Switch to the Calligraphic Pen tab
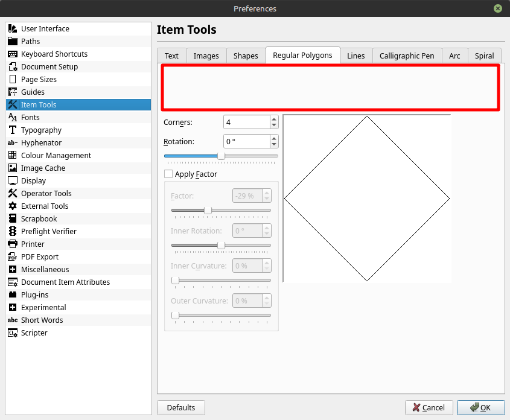 click(x=407, y=56)
